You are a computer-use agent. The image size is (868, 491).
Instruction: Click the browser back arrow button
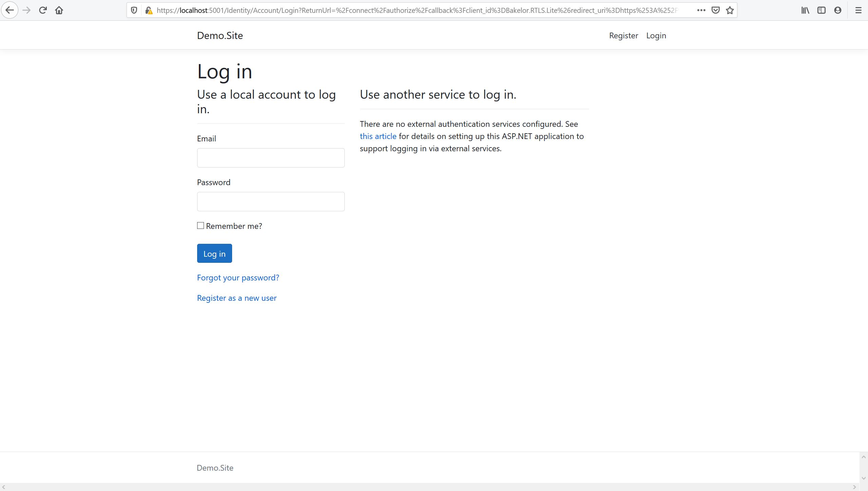10,10
